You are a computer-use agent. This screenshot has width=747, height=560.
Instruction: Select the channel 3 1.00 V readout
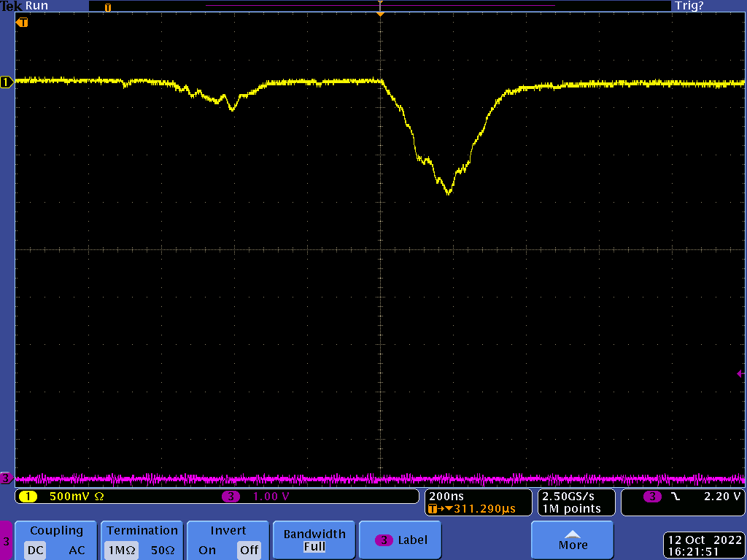(x=271, y=497)
